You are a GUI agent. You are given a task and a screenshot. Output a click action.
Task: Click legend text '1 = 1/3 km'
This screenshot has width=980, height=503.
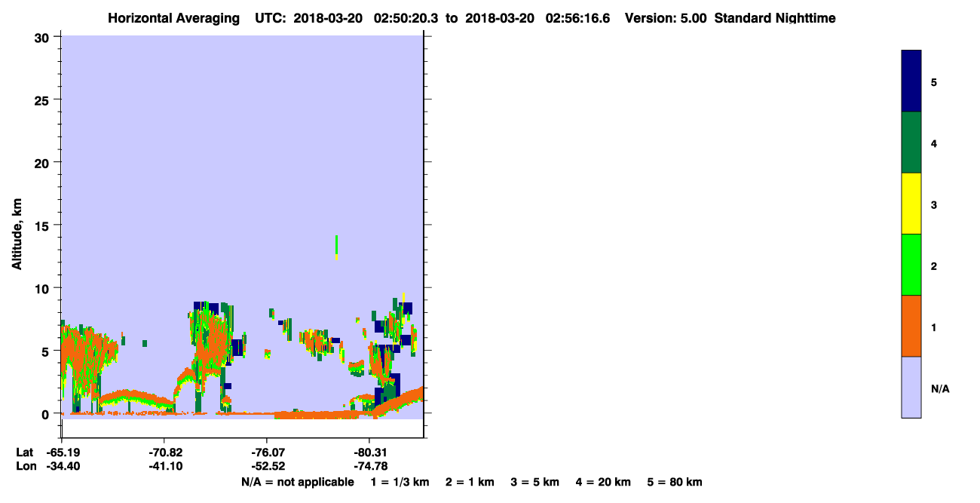(400, 482)
